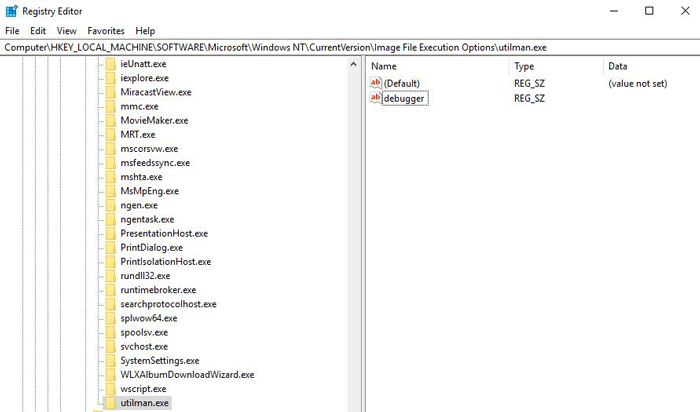The width and height of the screenshot is (700, 412).
Task: Select the ngentask.exe folder icon
Action: (x=111, y=219)
